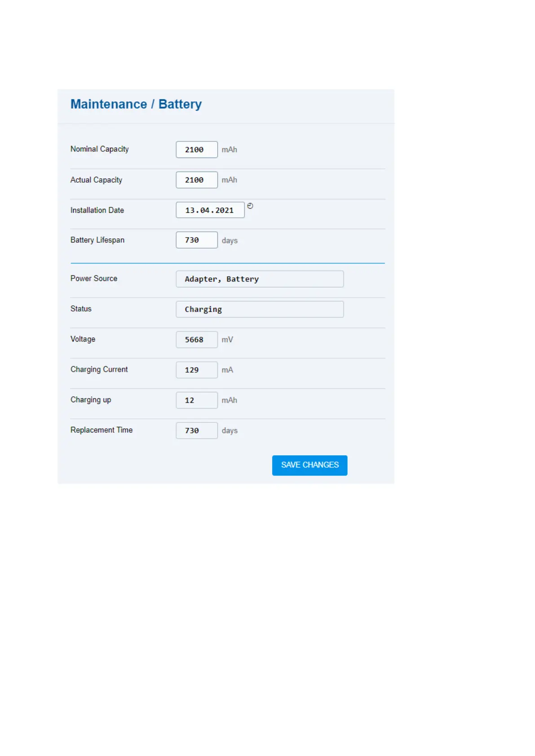535x756 pixels.
Task: Click the Battery Lifespan days input
Action: click(x=197, y=240)
